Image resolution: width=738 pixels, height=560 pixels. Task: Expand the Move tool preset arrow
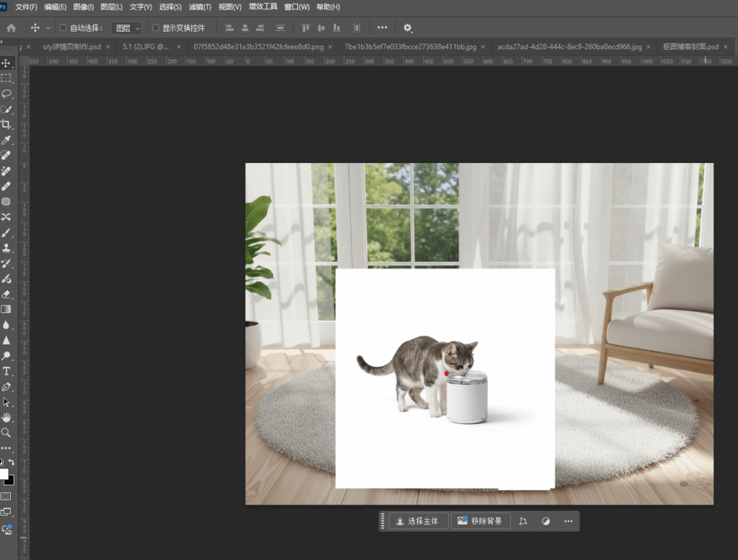point(48,28)
